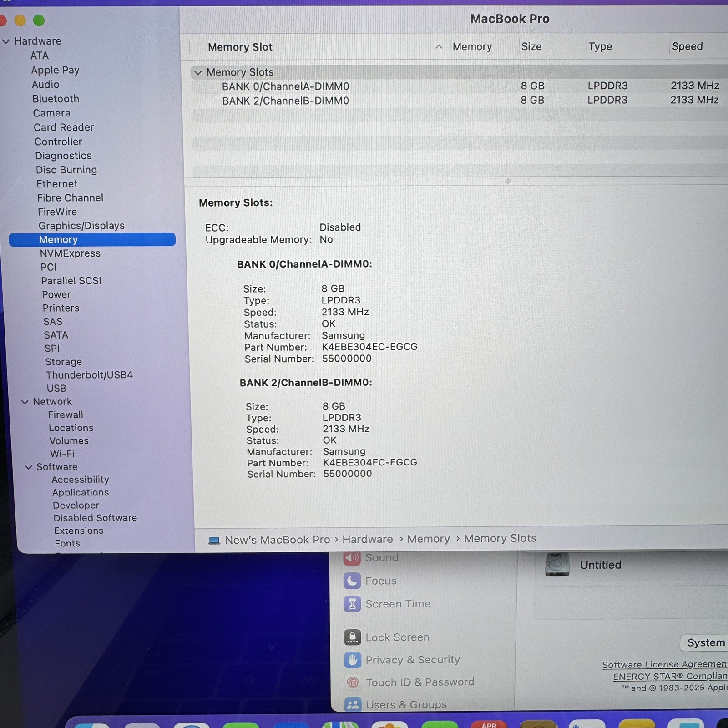Select NVMExpress in the sidebar
728x728 pixels.
(x=70, y=253)
